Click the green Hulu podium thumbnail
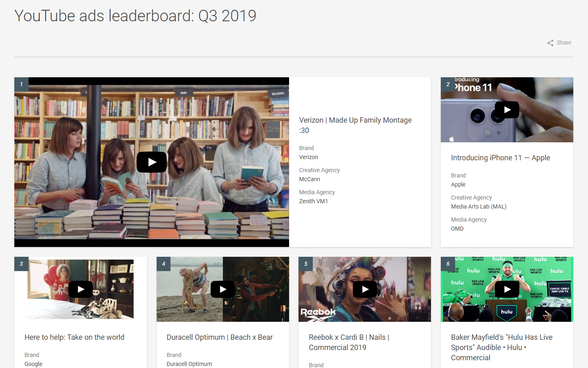This screenshot has height=368, width=588. click(507, 289)
